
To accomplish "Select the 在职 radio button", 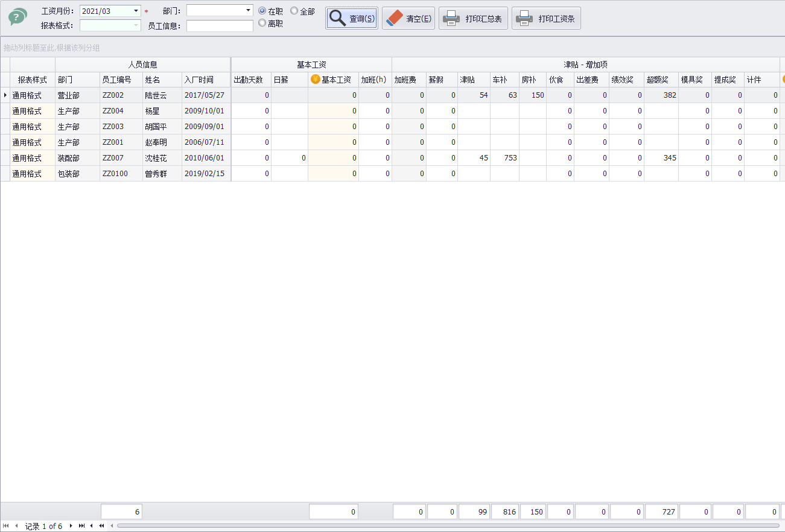I will 262,11.
